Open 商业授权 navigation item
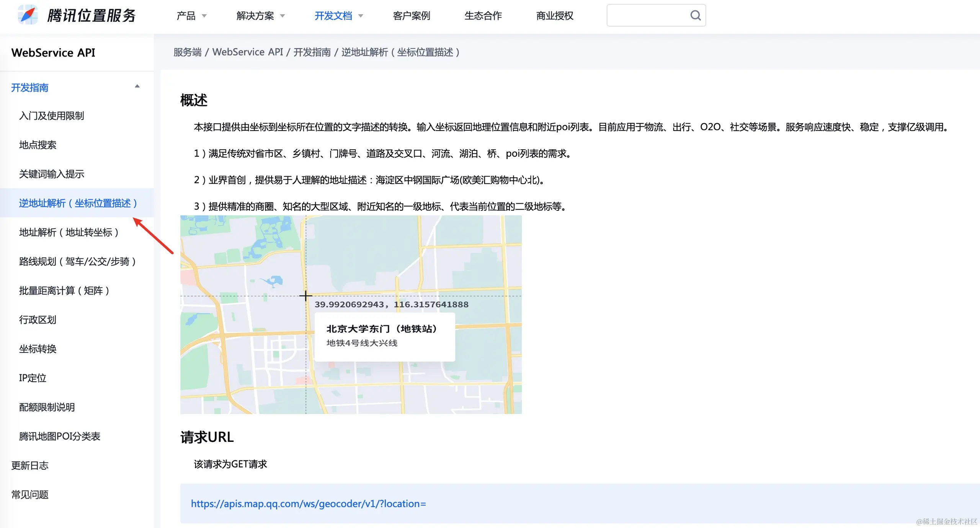Image resolution: width=980 pixels, height=528 pixels. [554, 16]
